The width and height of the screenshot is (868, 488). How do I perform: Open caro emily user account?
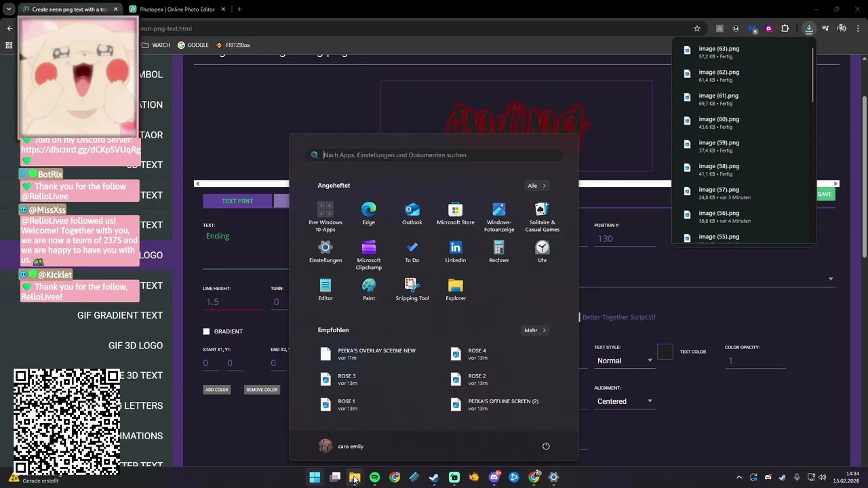pos(341,446)
